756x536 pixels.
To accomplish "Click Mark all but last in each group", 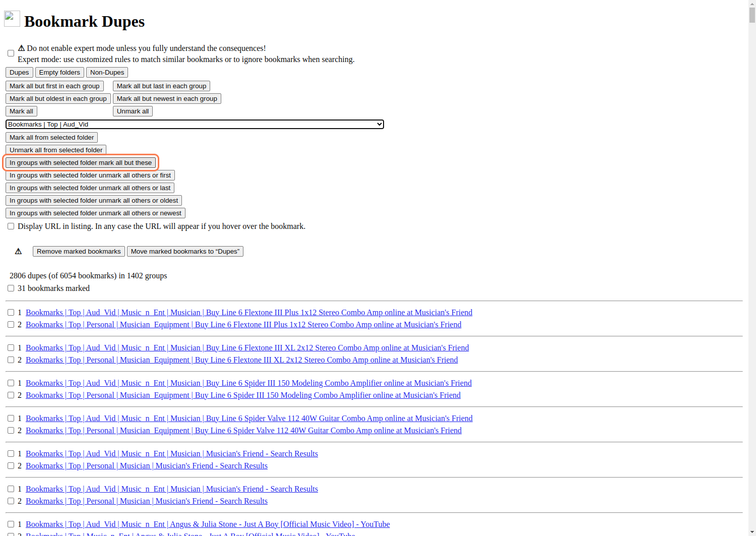I will [x=161, y=86].
